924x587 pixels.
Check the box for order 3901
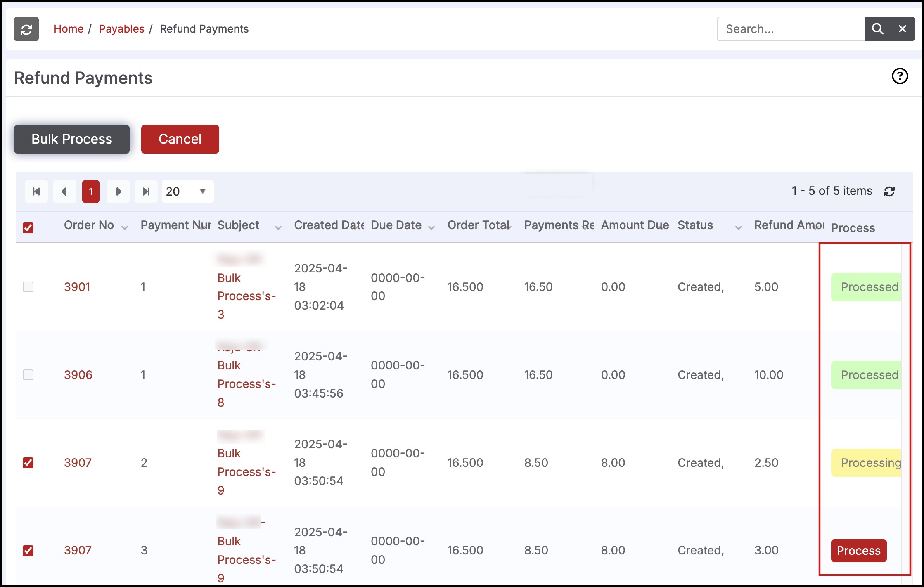point(28,287)
